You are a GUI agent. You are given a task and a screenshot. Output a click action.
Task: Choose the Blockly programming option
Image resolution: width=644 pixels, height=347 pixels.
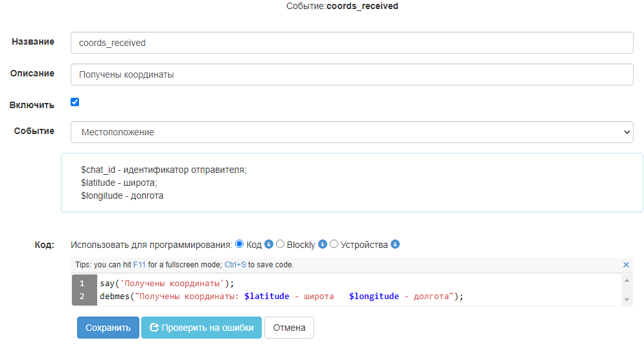click(x=281, y=244)
